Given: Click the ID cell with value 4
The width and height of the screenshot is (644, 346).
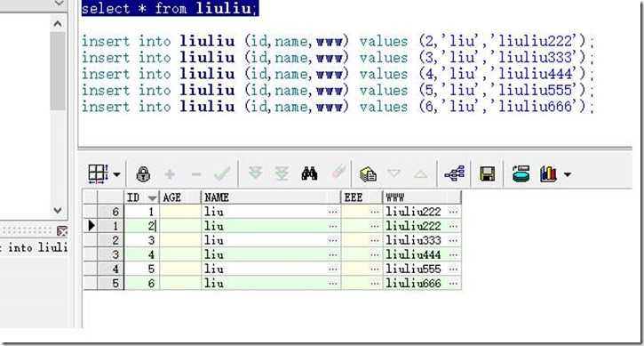Looking at the screenshot, I should 142,254.
